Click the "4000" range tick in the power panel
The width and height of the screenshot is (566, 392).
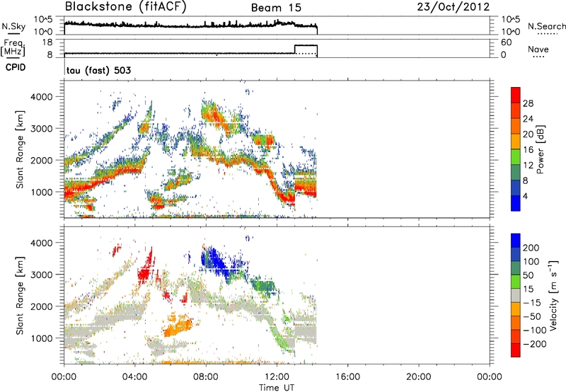pyautogui.click(x=42, y=97)
